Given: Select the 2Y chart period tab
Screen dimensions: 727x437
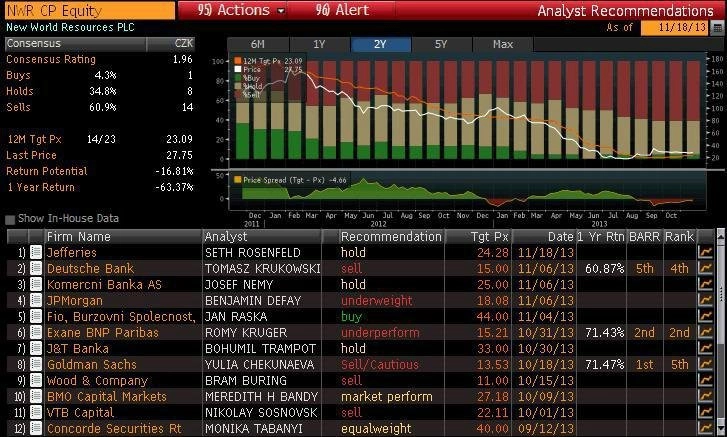Looking at the screenshot, I should pyautogui.click(x=380, y=44).
